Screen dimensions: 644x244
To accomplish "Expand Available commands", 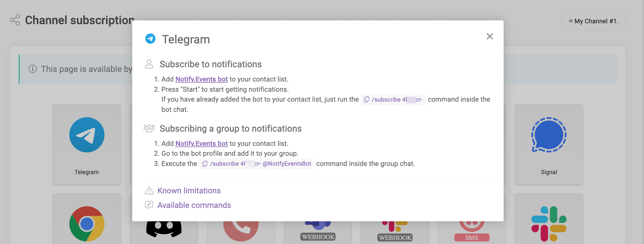I will [194, 205].
